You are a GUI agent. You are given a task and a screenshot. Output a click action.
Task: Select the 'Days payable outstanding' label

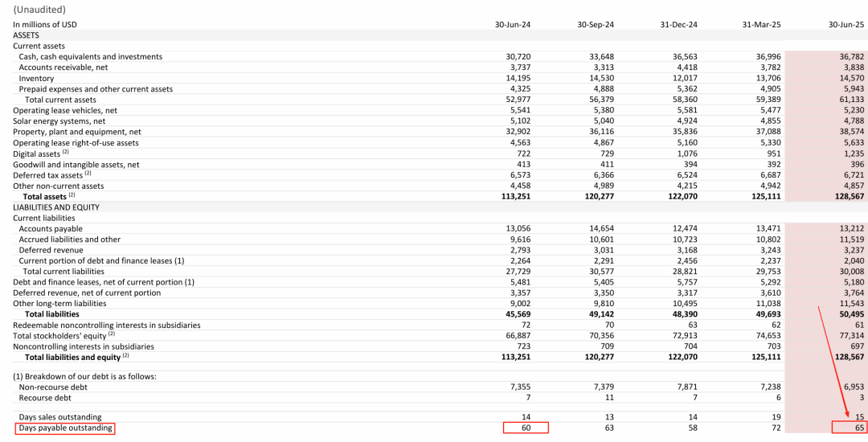(65, 428)
